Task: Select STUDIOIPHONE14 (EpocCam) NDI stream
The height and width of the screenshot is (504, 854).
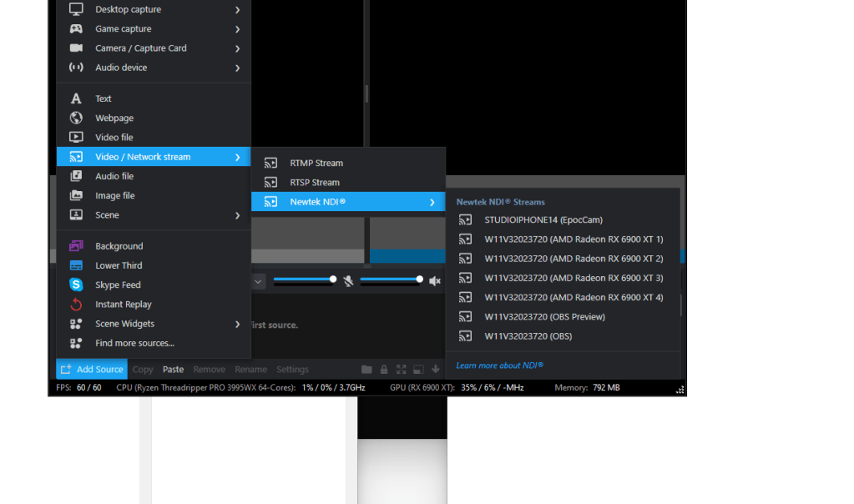Action: (563, 220)
